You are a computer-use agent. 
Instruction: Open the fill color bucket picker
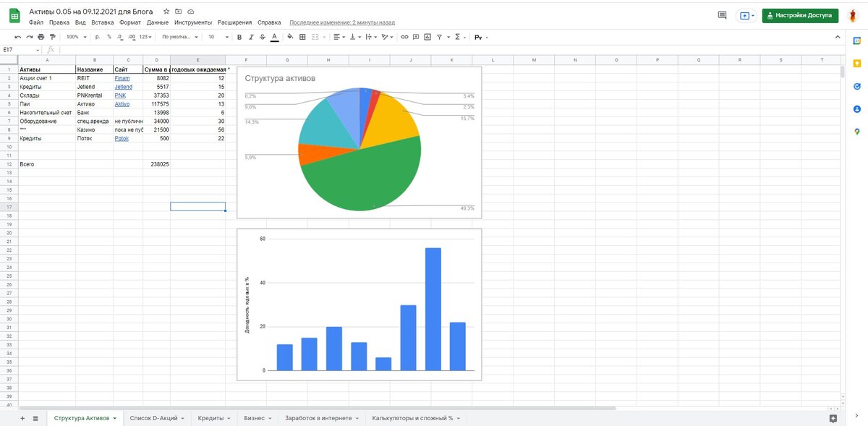pos(291,37)
